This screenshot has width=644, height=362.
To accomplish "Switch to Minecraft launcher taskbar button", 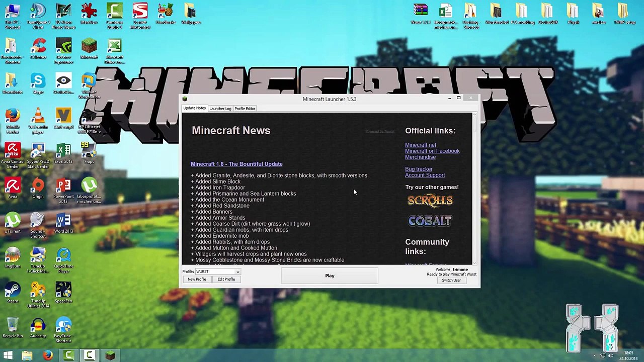I will 110,356.
